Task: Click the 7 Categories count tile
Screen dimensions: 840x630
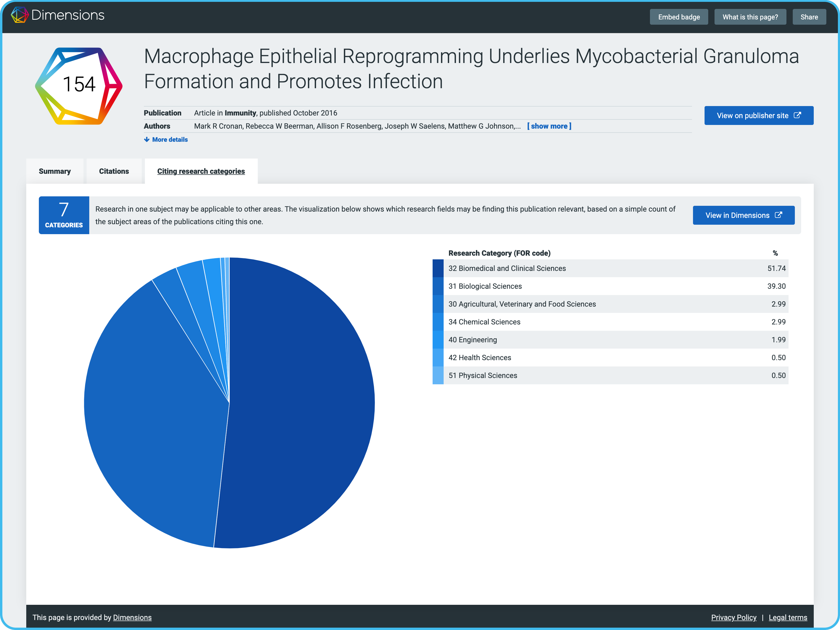Action: click(x=64, y=215)
